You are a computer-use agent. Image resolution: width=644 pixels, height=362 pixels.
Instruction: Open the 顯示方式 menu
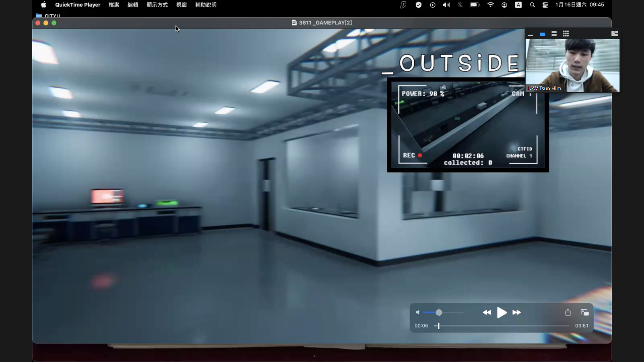(x=157, y=5)
